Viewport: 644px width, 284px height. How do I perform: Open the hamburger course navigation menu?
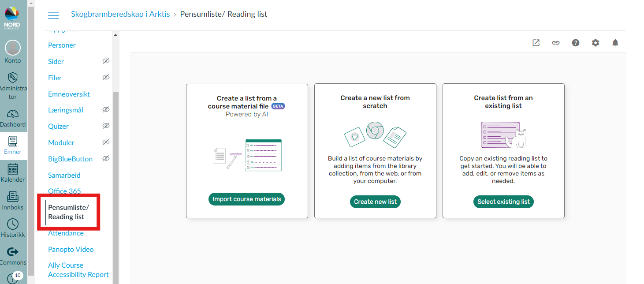pos(53,15)
